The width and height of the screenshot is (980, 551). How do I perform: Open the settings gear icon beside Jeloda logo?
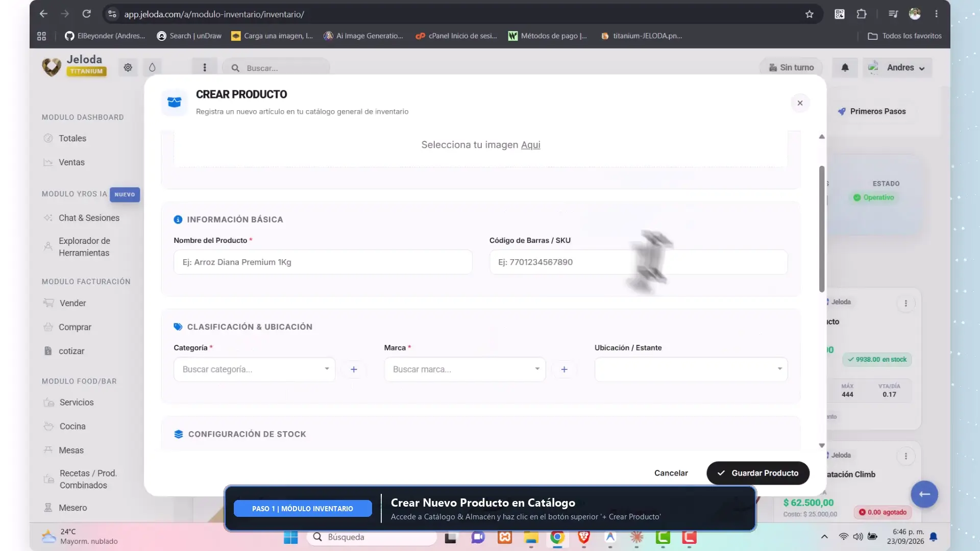128,67
